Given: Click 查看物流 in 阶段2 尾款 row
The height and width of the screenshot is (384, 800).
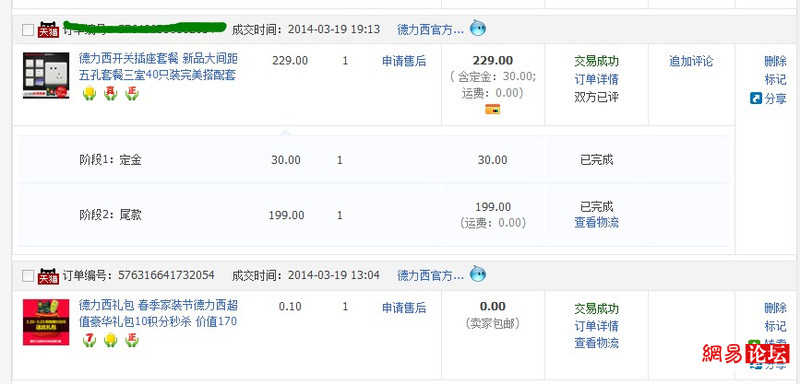Looking at the screenshot, I should (596, 223).
